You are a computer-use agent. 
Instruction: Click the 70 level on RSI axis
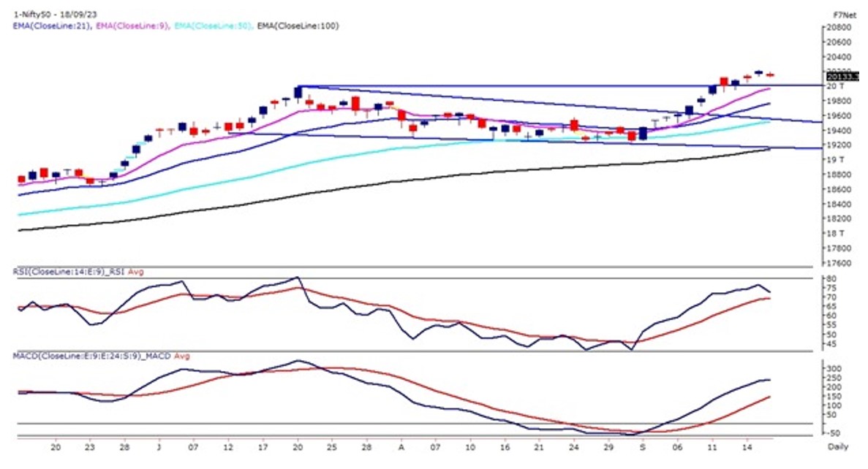[832, 297]
